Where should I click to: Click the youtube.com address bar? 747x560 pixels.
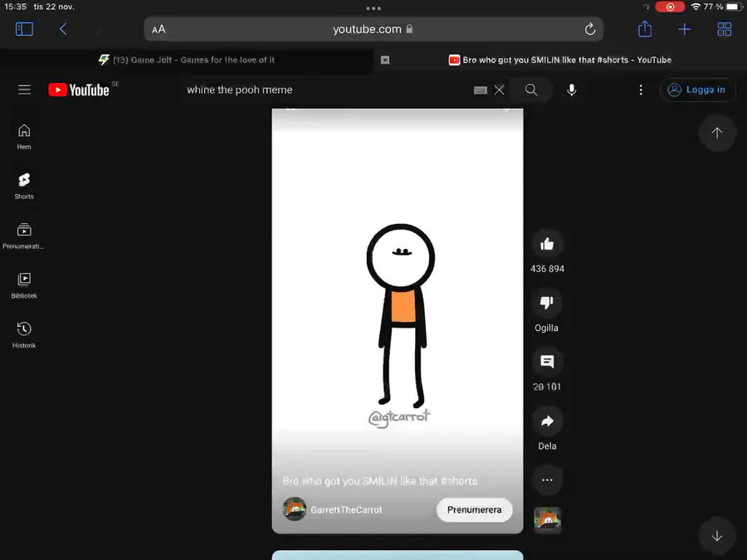(x=373, y=29)
